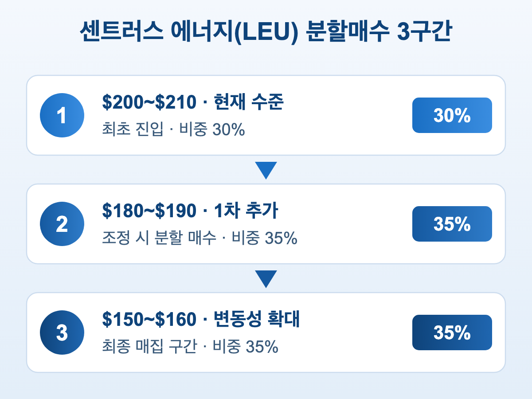Click the heading $150~$160 · 변동성 확대
532x399 pixels.
pos(201,320)
